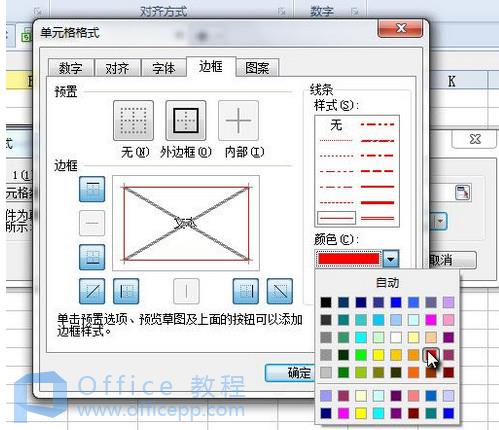Toggle the top border button

pyautogui.click(x=92, y=189)
